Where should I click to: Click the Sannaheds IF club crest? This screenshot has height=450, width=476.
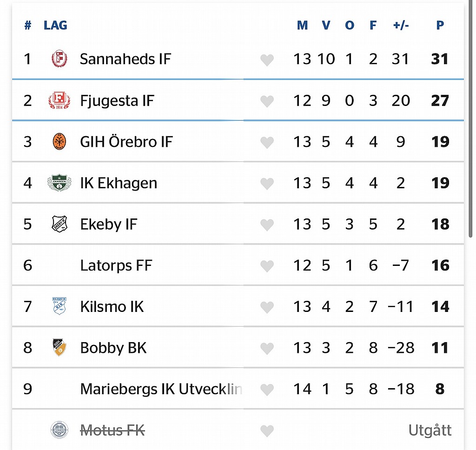click(59, 59)
